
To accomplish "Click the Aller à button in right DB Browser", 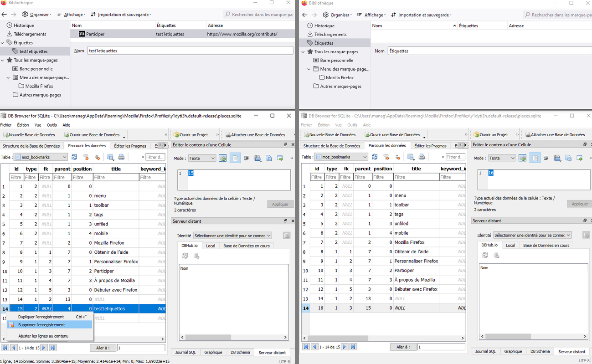I will click(403, 347).
